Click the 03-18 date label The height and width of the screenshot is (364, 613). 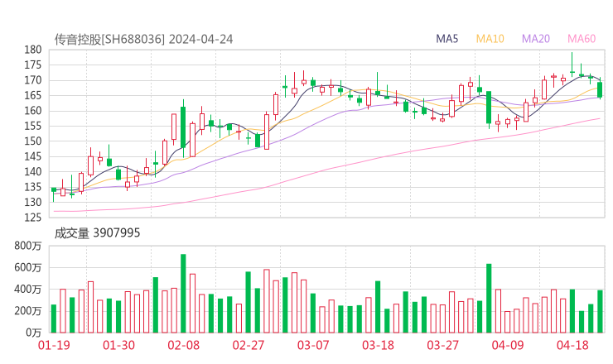[378, 345]
